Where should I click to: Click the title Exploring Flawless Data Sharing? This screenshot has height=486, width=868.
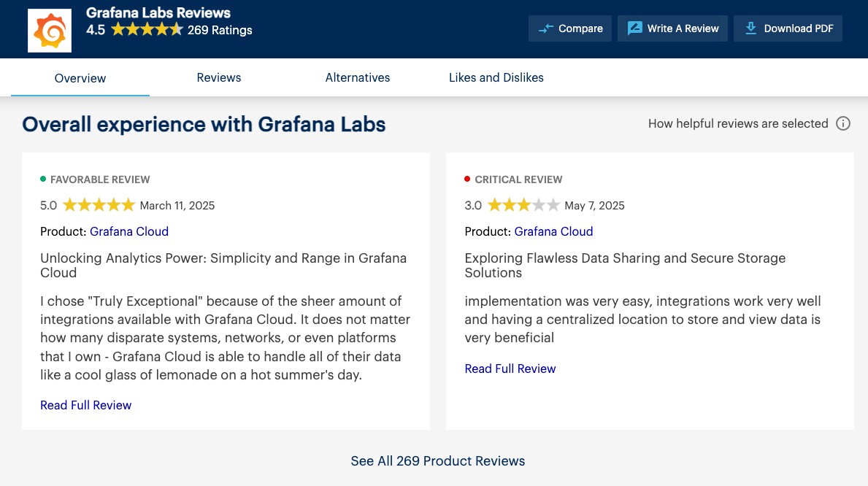[625, 265]
